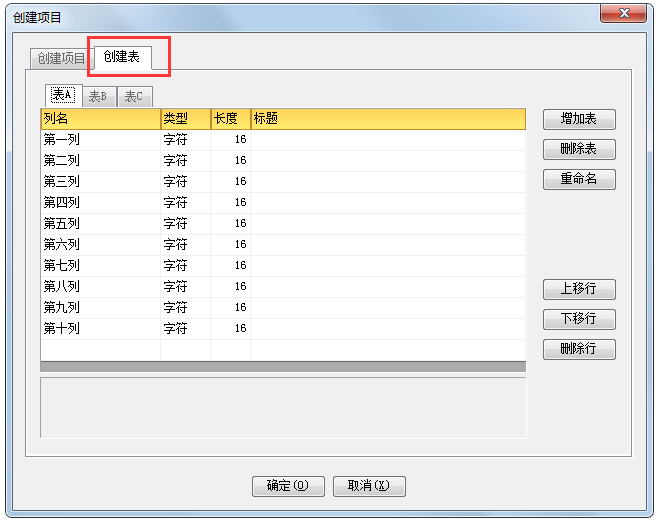Click length 16 cell in 第九列 row
Viewport: 658px width, 522px height.
(230, 308)
